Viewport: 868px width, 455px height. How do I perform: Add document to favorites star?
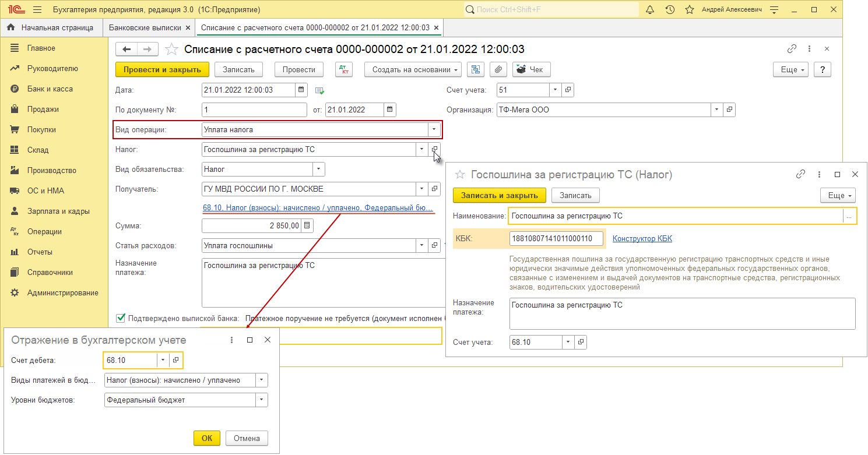coord(171,50)
